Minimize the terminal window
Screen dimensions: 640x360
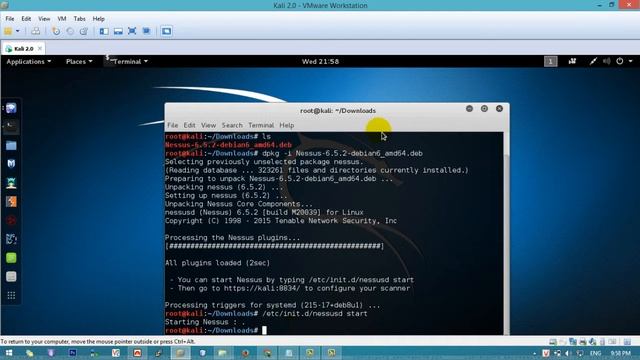[x=469, y=109]
